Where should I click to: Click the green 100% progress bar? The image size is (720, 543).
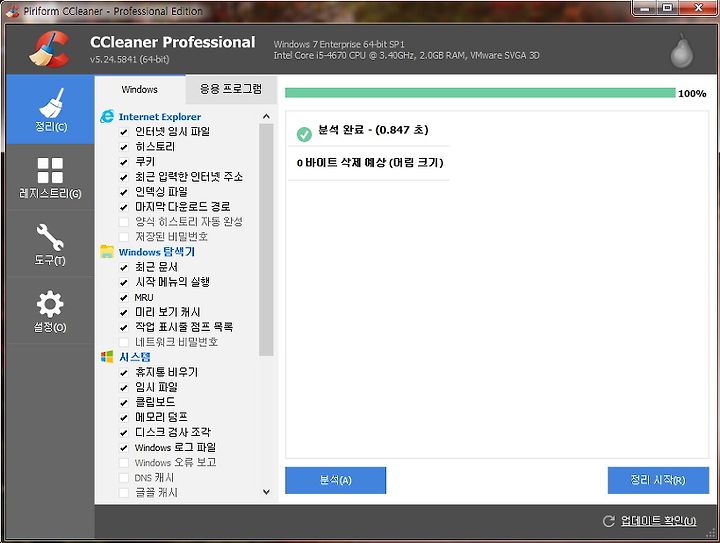[480, 93]
